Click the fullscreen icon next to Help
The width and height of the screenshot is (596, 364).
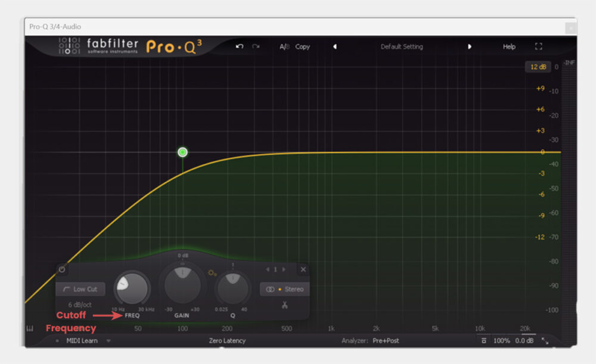(x=539, y=46)
